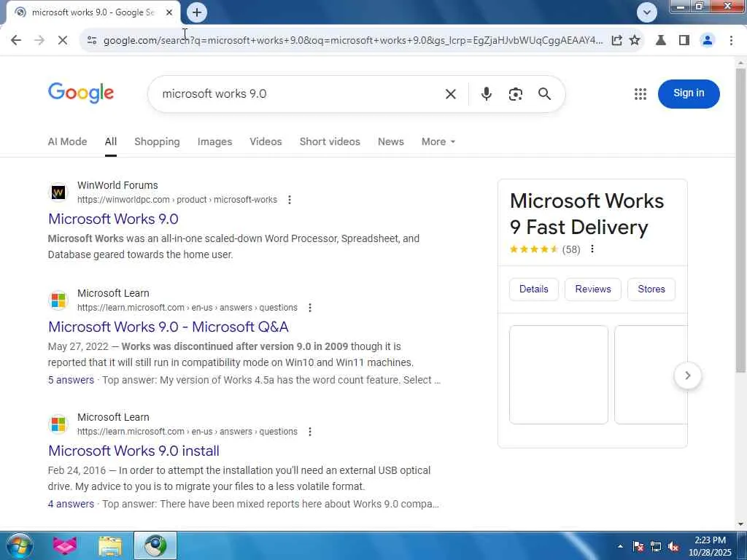The image size is (747, 560).
Task: Open the pink cat app in taskbar
Action: pos(65,545)
